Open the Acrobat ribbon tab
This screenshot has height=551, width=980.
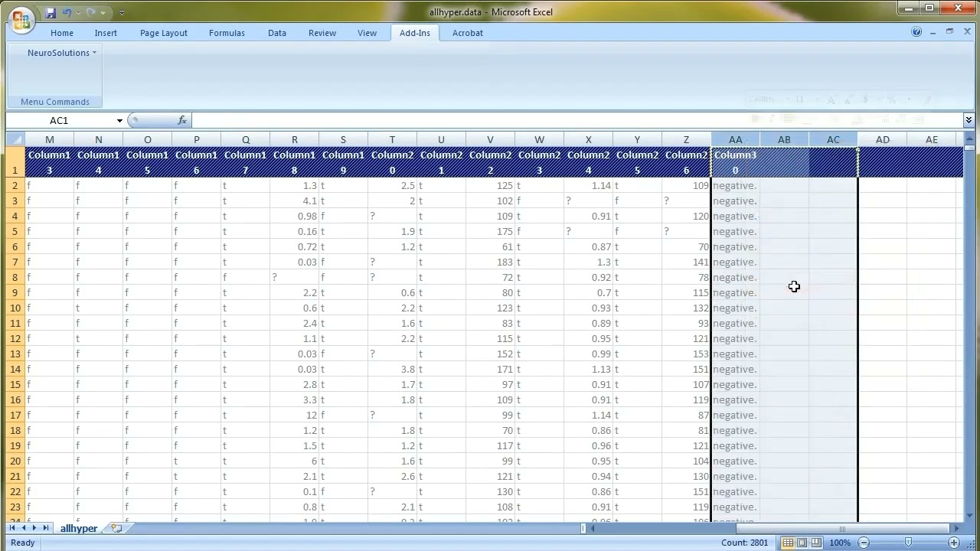(468, 33)
